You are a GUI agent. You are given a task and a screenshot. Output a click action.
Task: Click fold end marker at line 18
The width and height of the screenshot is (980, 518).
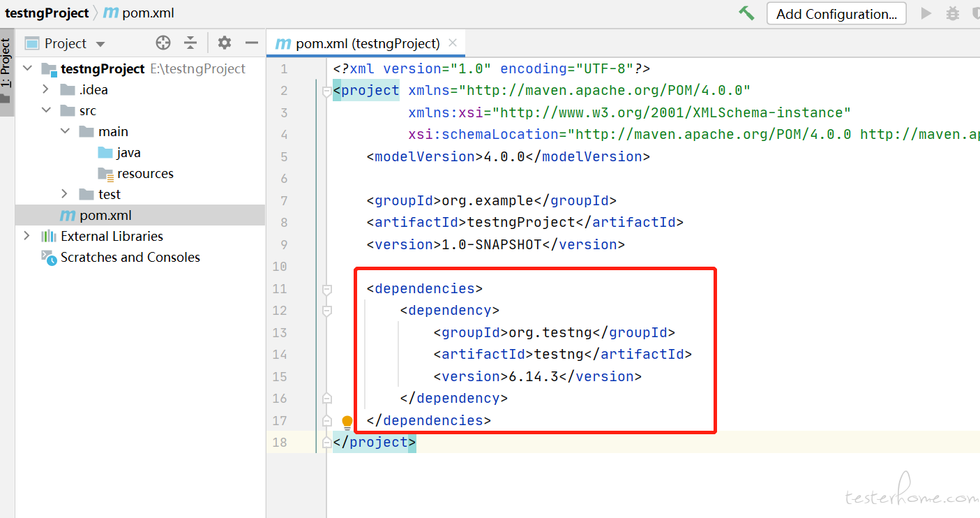coord(326,443)
